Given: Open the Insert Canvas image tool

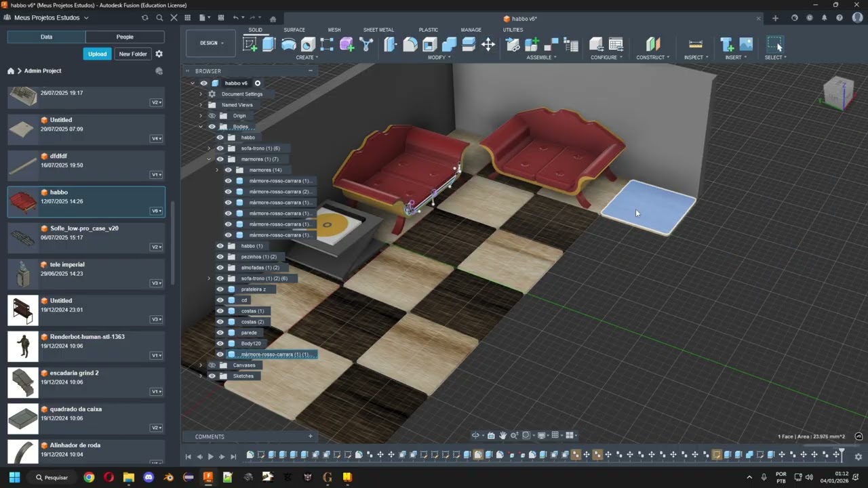Looking at the screenshot, I should (x=746, y=45).
